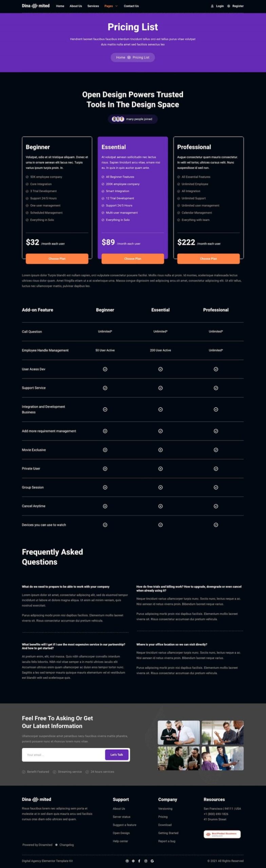Screen dimensions: 266x868
Task: Go to About Us in navigation
Action: coord(76,6)
